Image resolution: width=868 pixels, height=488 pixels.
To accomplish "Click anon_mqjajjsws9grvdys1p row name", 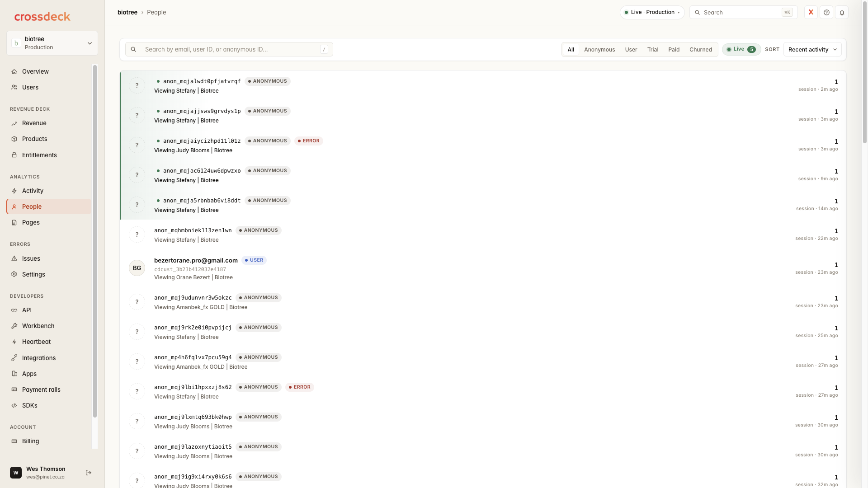I will pos(202,111).
